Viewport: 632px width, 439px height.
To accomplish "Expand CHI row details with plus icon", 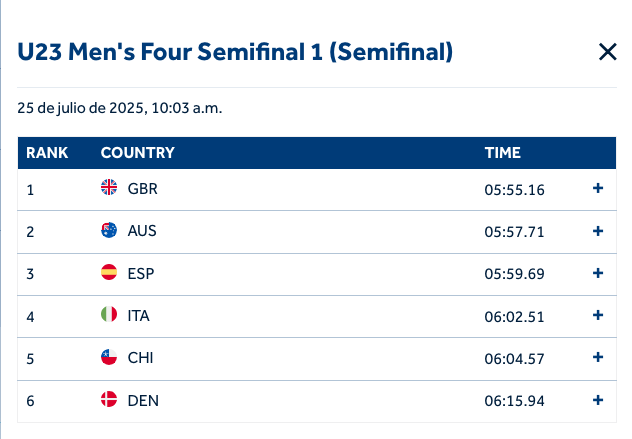I will 598,357.
